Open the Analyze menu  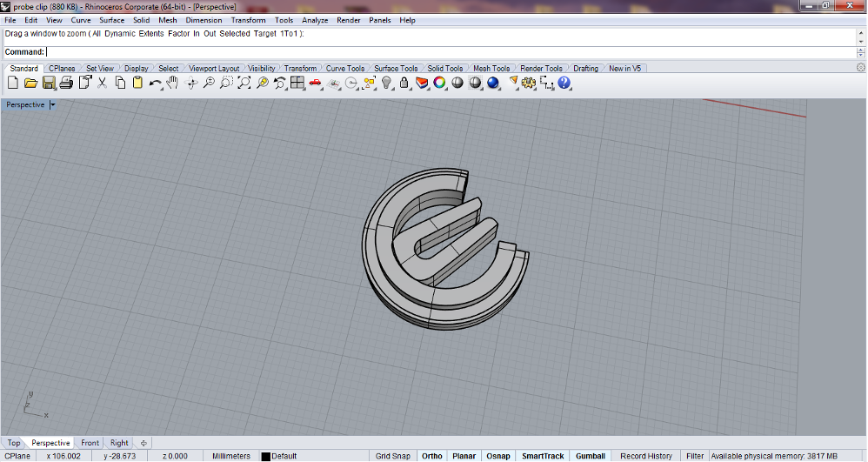tap(315, 20)
